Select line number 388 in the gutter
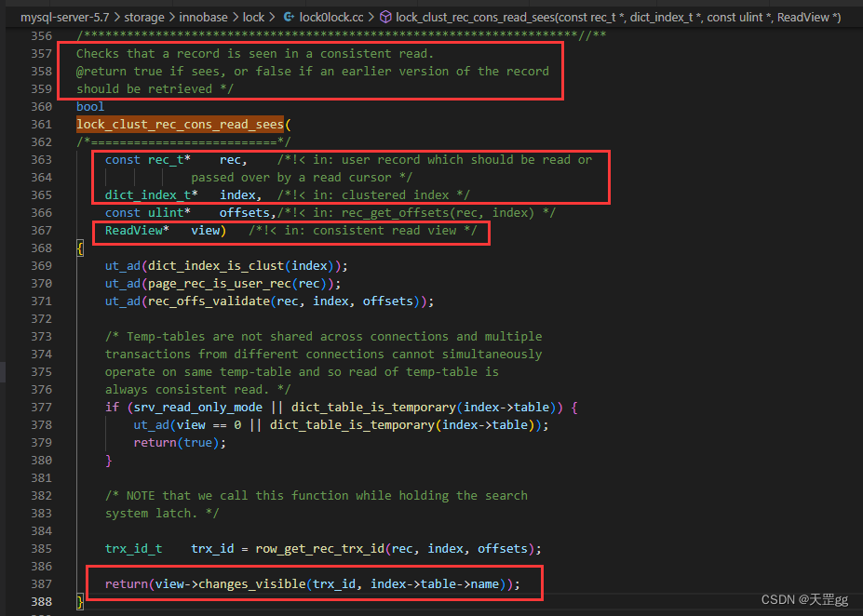This screenshot has height=616, width=863. tap(41, 602)
